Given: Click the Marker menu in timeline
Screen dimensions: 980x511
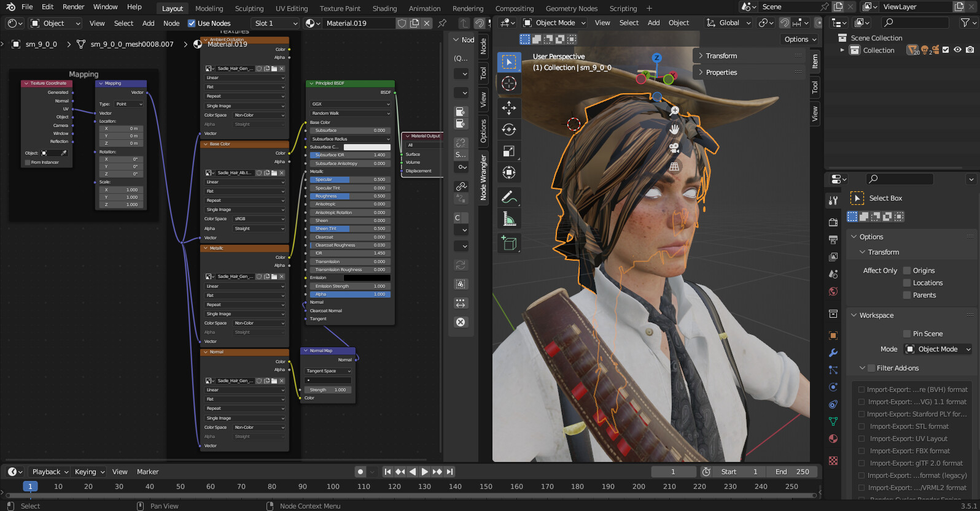Looking at the screenshot, I should tap(147, 472).
